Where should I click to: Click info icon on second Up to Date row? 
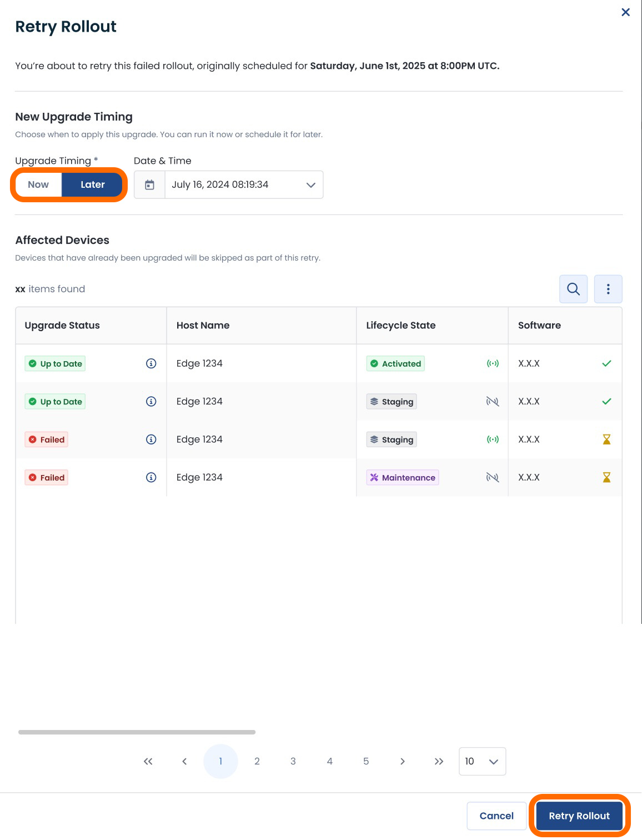coord(151,401)
